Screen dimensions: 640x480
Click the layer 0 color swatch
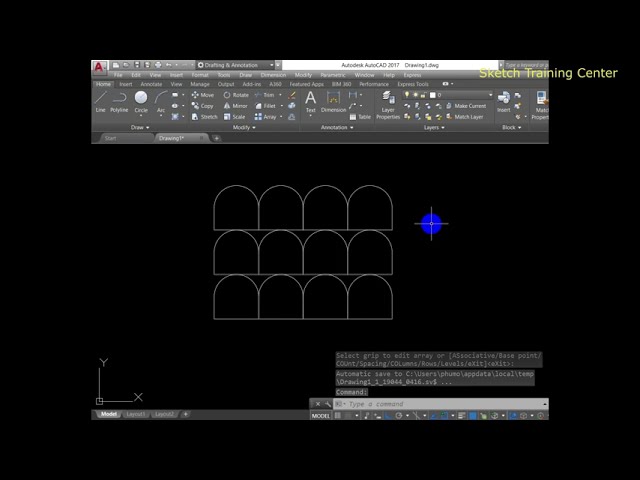point(432,95)
